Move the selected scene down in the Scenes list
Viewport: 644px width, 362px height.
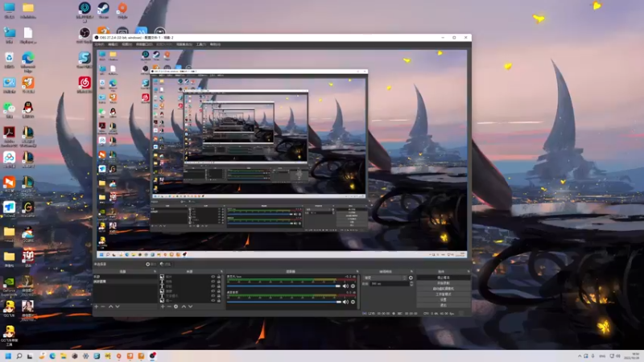(x=118, y=306)
